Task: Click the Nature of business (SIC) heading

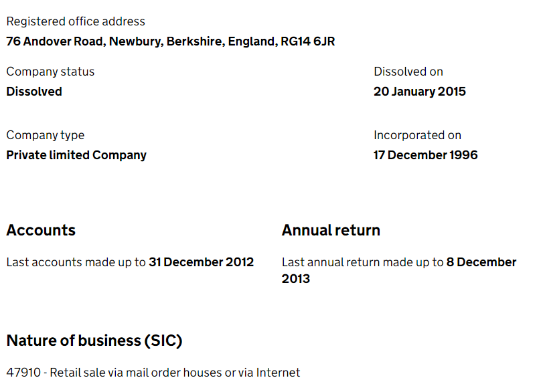Action: click(x=94, y=340)
